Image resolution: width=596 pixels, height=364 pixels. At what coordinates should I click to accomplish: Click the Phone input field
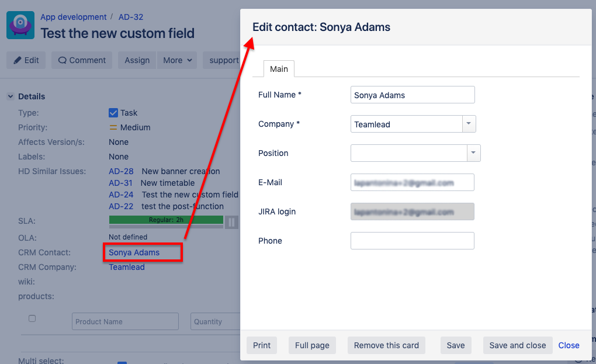click(x=412, y=241)
